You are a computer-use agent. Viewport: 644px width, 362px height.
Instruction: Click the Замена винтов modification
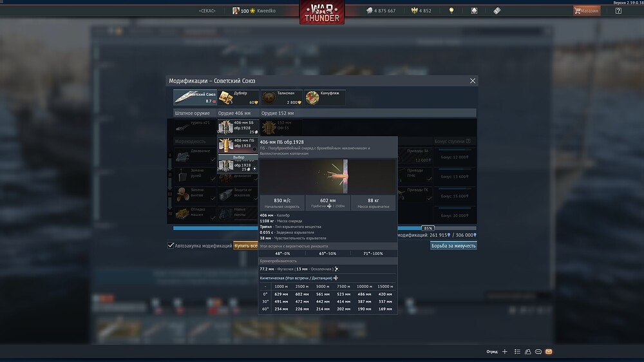[195, 195]
